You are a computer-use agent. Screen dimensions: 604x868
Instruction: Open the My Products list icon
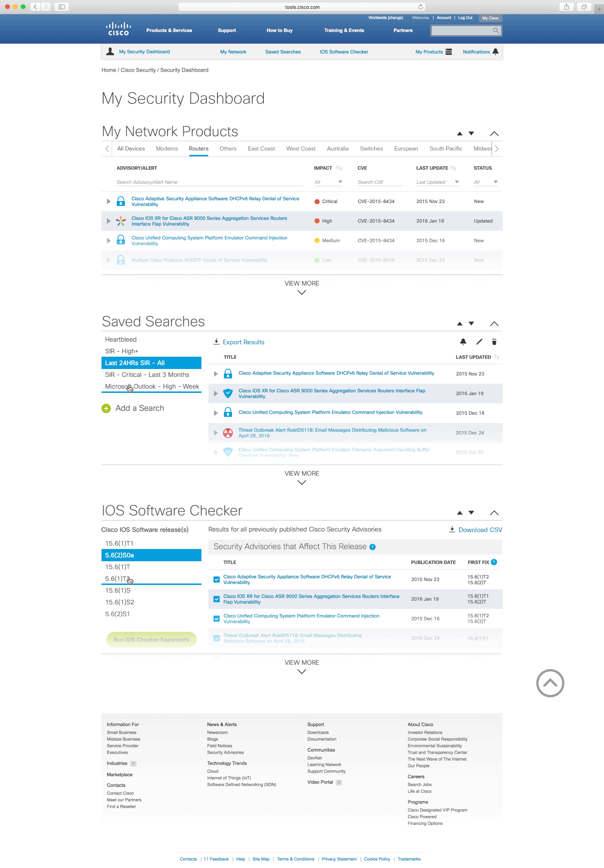[449, 52]
